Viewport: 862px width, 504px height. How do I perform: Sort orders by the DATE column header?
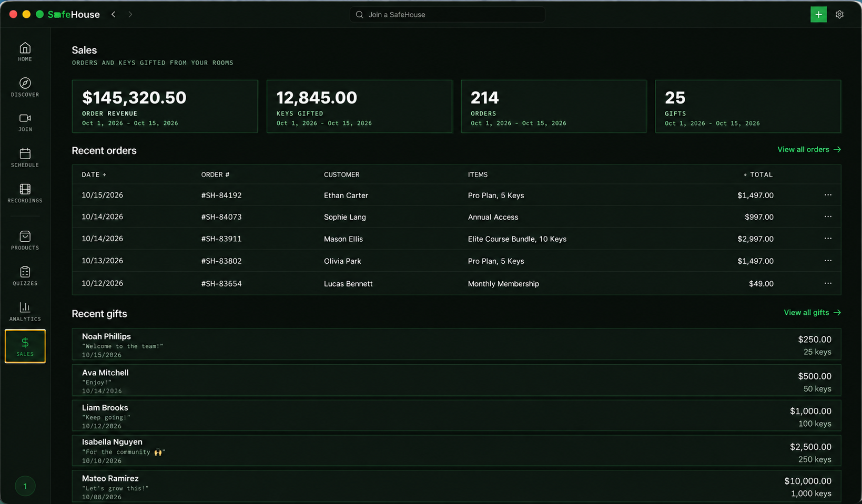(x=94, y=174)
